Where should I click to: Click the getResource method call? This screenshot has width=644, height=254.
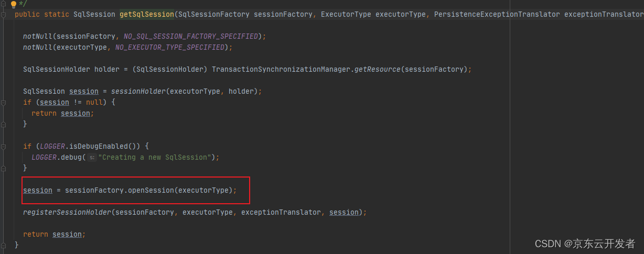click(377, 69)
